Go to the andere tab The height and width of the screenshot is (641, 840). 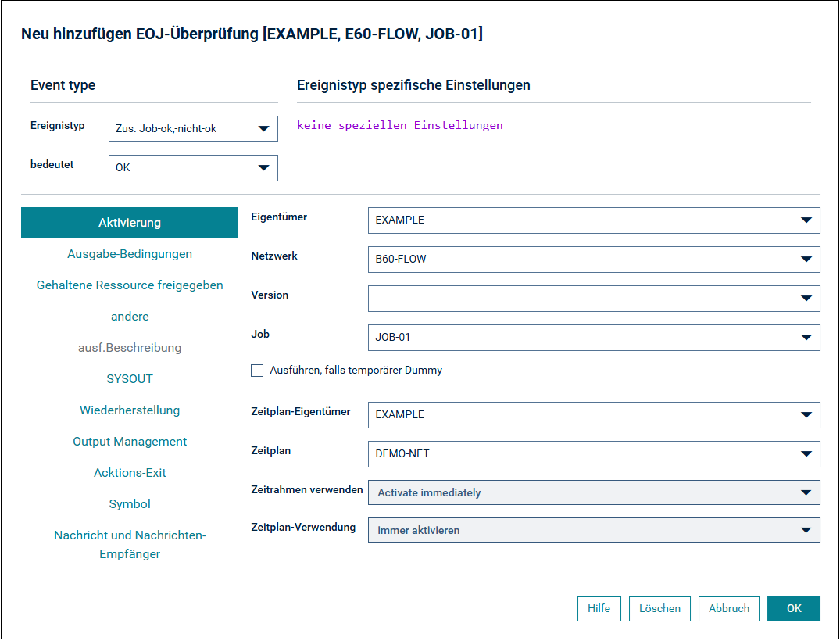[130, 317]
